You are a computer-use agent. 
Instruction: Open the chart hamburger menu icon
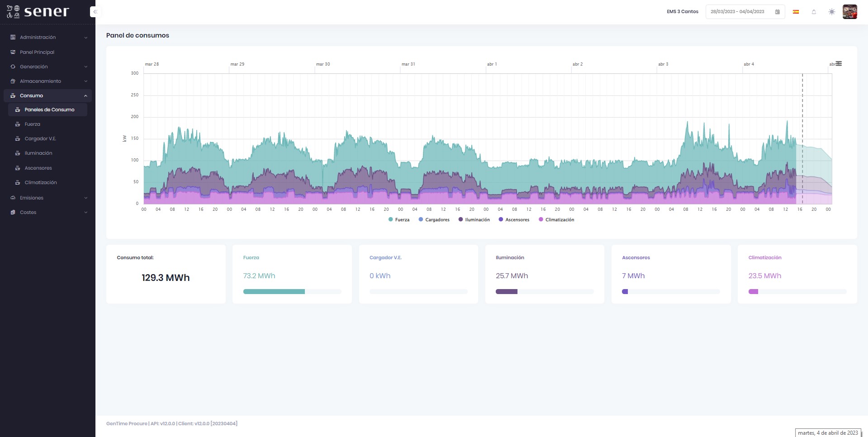tap(839, 64)
